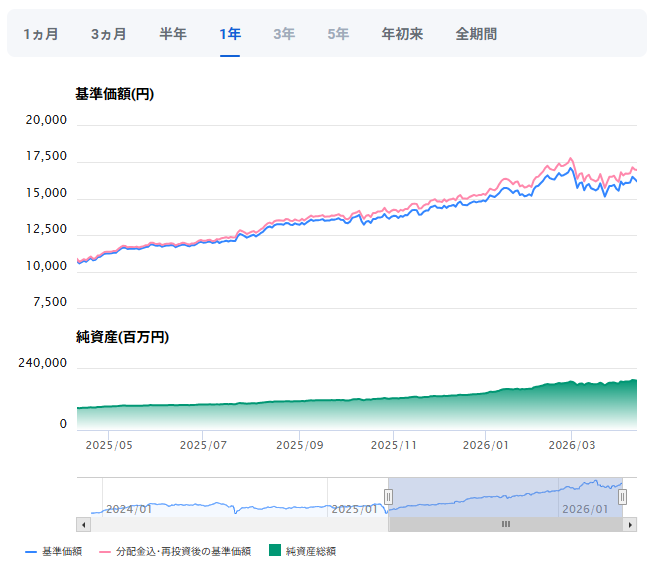Click the 2024/01 area in navigator chart
664x569 pixels.
130,508
